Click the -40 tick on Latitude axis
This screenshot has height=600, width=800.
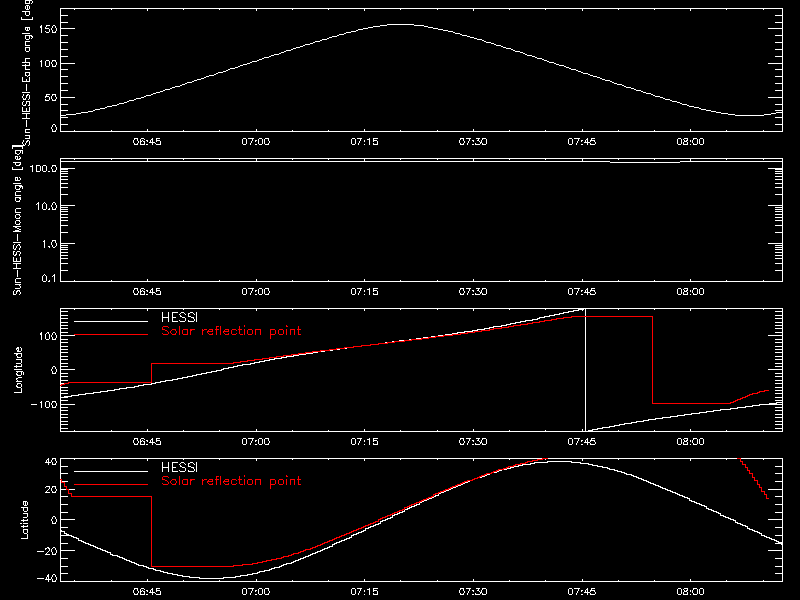coord(47,579)
